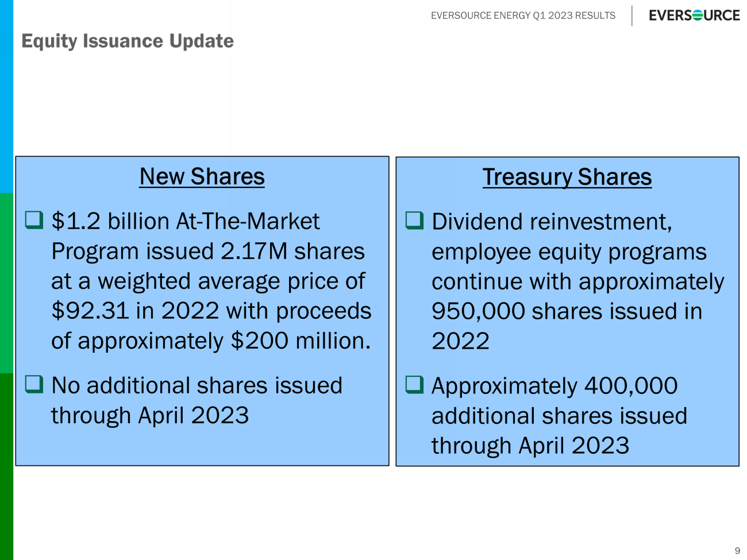
Task: Check the box beside $1.2 billion At-The-Market Program
Action: [34, 219]
